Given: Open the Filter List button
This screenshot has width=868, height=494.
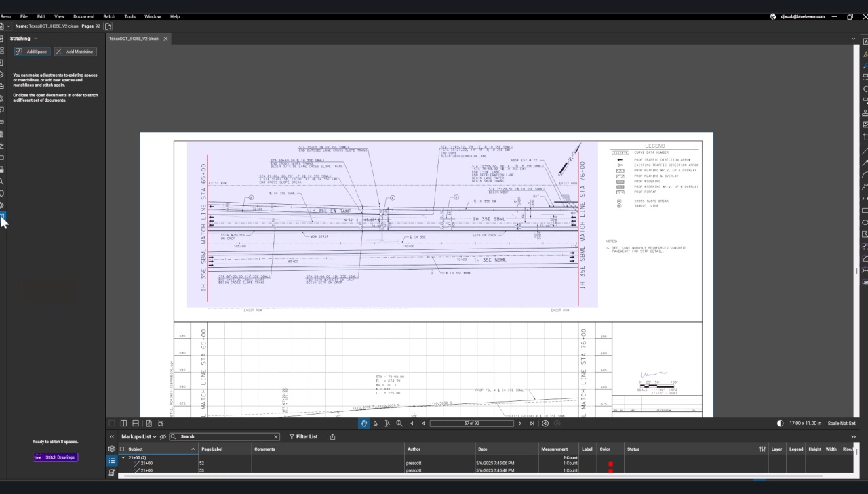Looking at the screenshot, I should coord(303,437).
